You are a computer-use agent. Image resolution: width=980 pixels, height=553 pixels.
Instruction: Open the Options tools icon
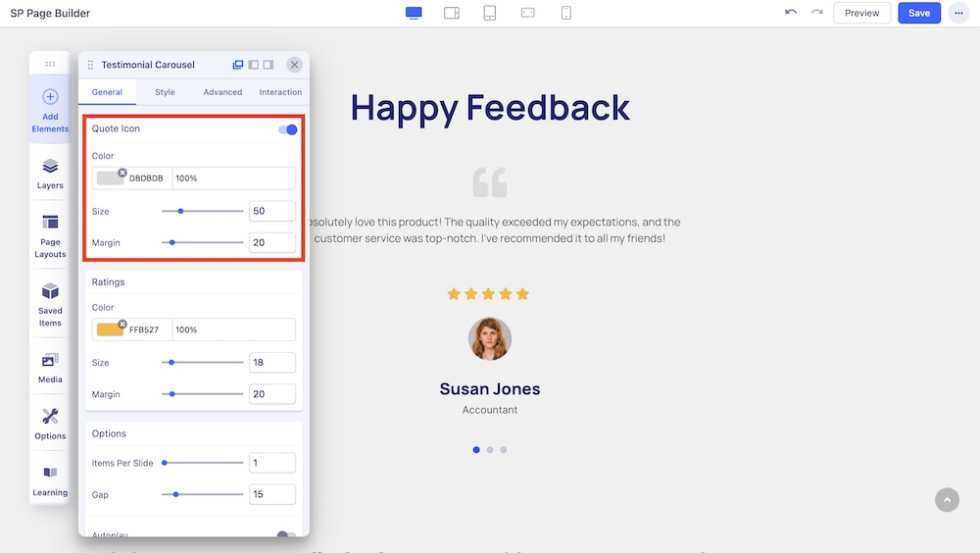50,424
